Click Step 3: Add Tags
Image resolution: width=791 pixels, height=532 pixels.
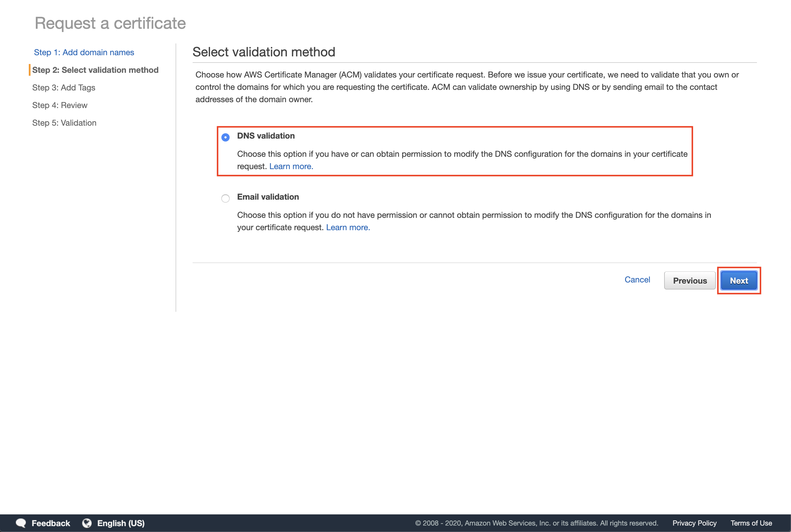[x=63, y=87]
